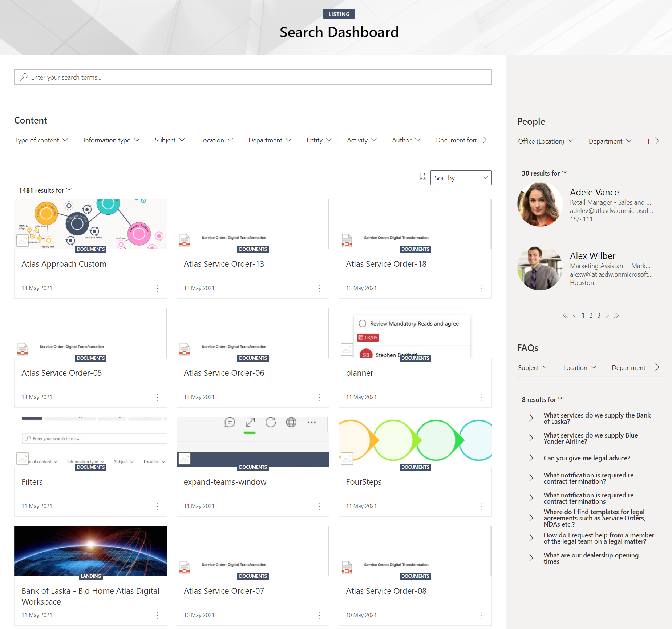The height and width of the screenshot is (629, 672).
Task: Open the more options menu on the planner card
Action: coord(482,398)
